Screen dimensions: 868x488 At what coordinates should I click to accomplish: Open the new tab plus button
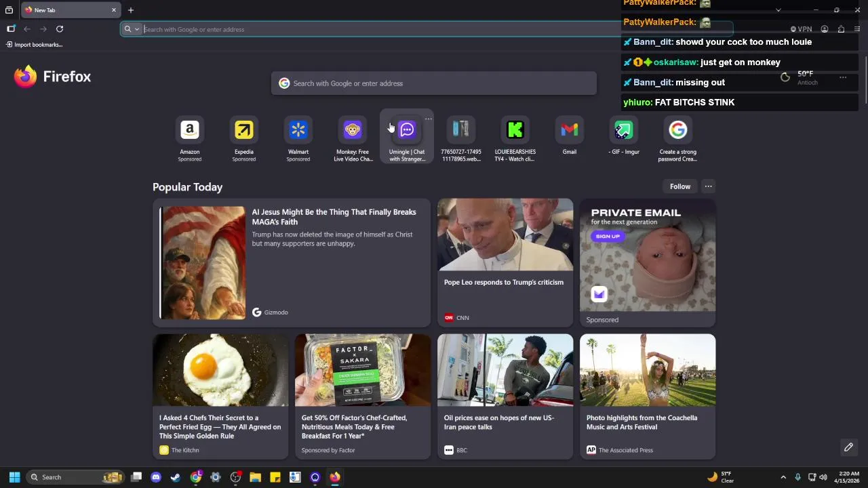click(x=131, y=10)
